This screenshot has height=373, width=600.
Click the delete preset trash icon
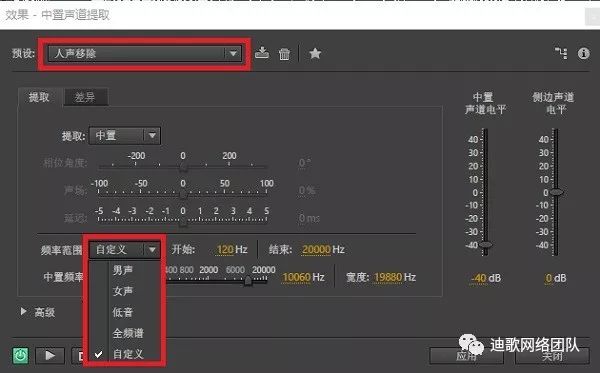coord(284,54)
